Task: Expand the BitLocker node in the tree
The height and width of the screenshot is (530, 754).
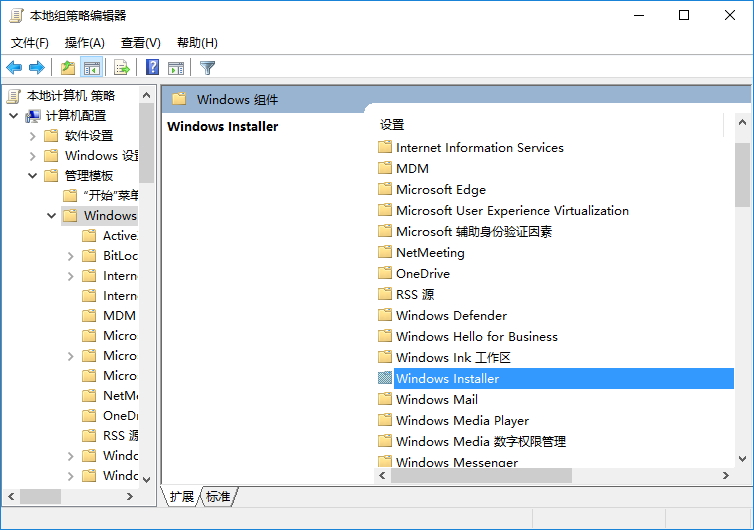Action: point(70,256)
